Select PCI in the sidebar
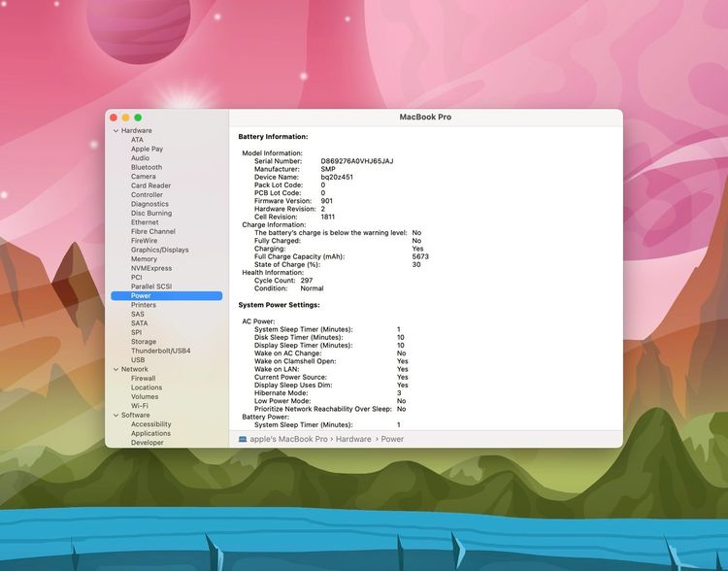Image resolution: width=728 pixels, height=571 pixels. (x=136, y=278)
